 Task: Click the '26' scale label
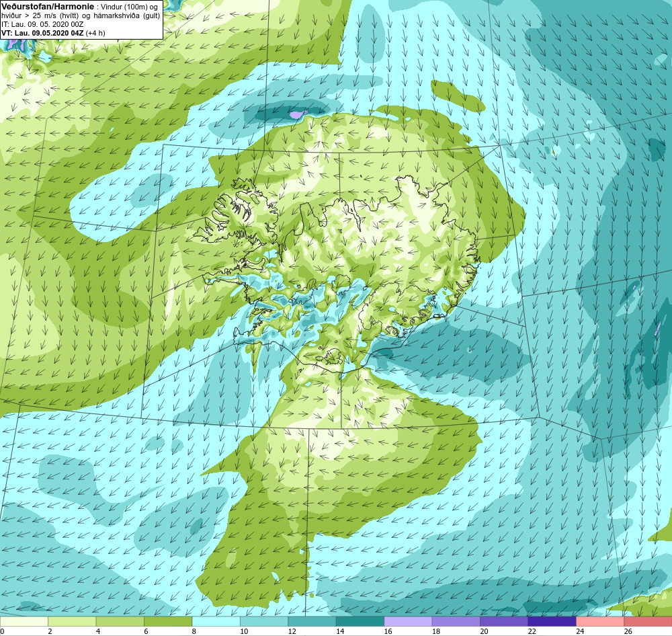coord(628,631)
